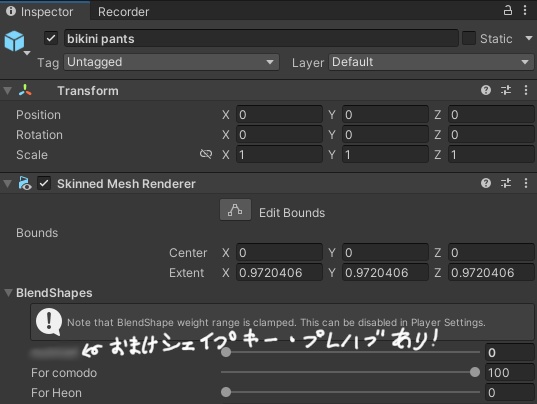The image size is (537, 404).
Task: Click the Rotation Z field
Action: [491, 135]
